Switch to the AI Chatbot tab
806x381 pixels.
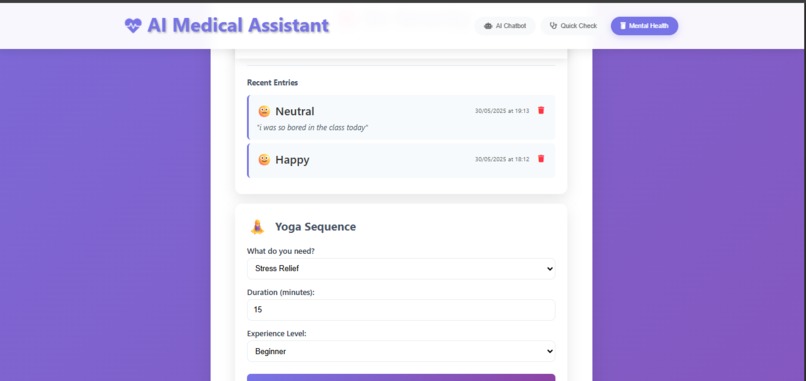(x=505, y=26)
